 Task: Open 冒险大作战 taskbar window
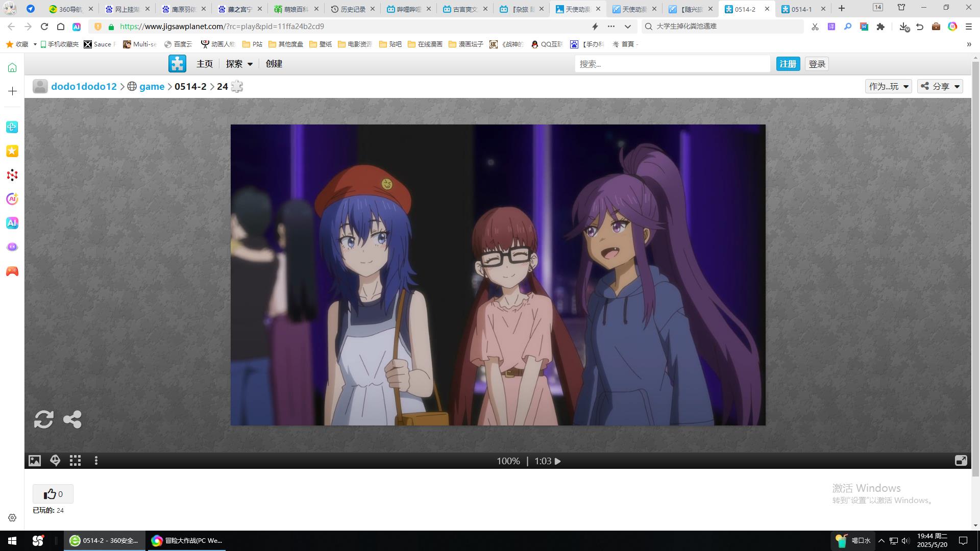click(x=187, y=541)
